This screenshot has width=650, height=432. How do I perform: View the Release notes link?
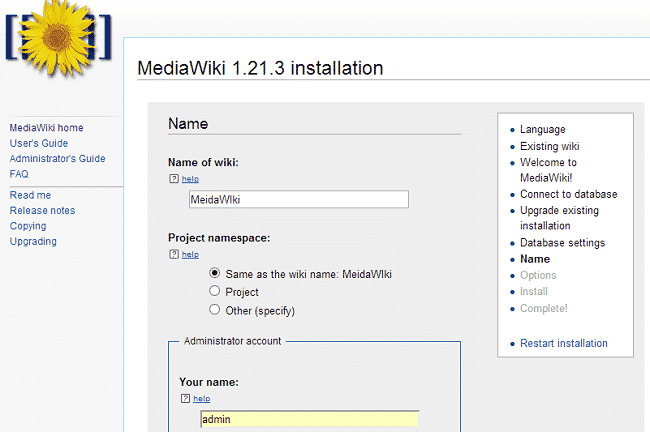[x=42, y=210]
